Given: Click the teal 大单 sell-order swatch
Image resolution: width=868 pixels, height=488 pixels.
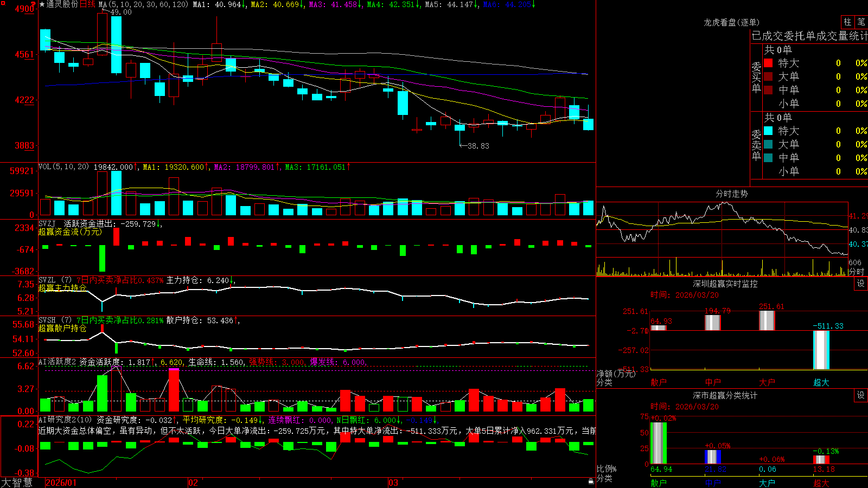Looking at the screenshot, I should point(768,144).
